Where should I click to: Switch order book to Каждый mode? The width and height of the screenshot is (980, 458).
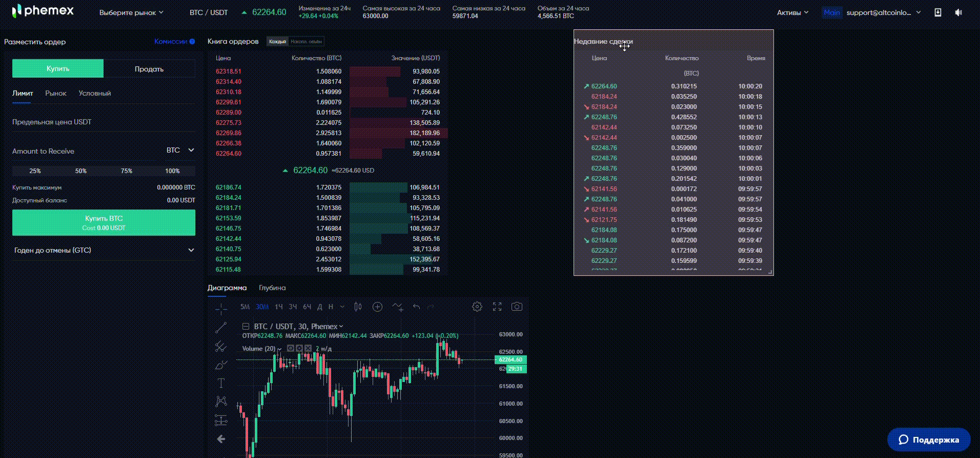pos(277,41)
